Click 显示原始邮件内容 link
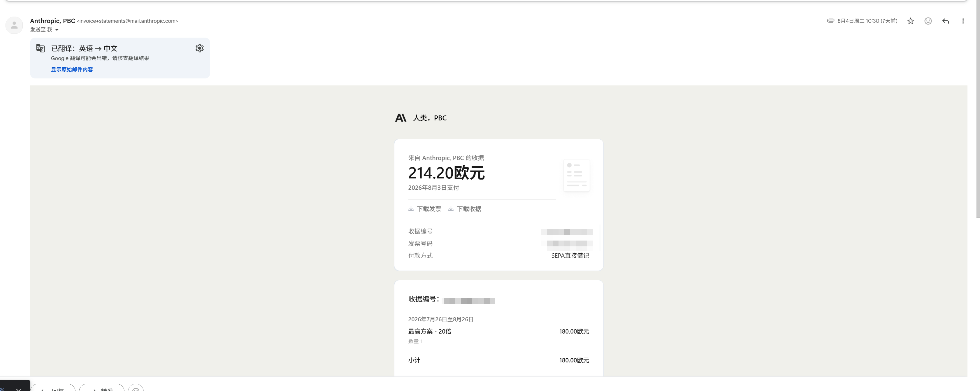This screenshot has width=980, height=391. point(72,69)
